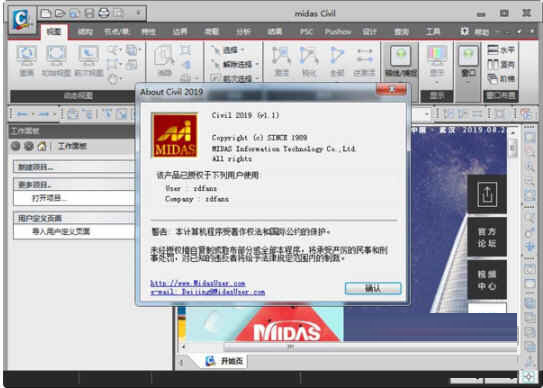Click the home icon in 工作面板
543x388 pixels.
[x=42, y=146]
